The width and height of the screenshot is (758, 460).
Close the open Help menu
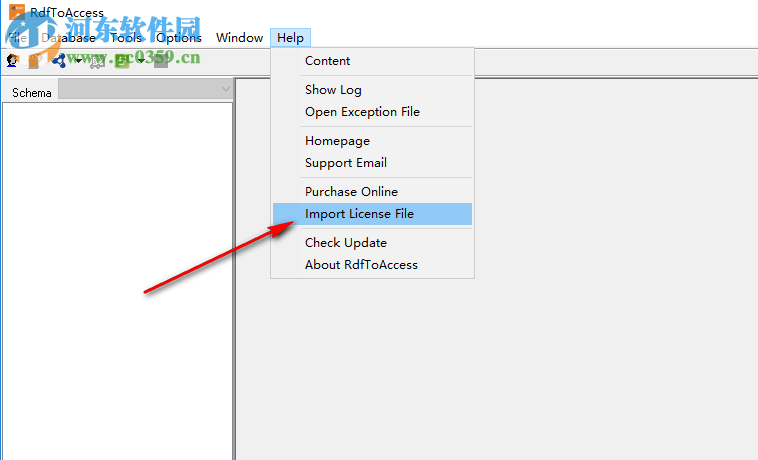coord(290,38)
